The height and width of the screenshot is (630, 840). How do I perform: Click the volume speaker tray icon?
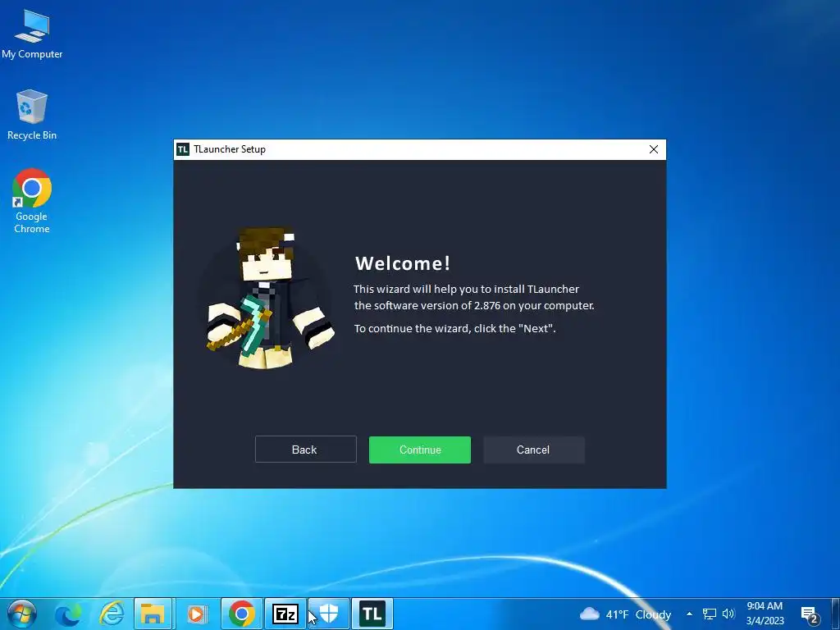[x=728, y=614]
